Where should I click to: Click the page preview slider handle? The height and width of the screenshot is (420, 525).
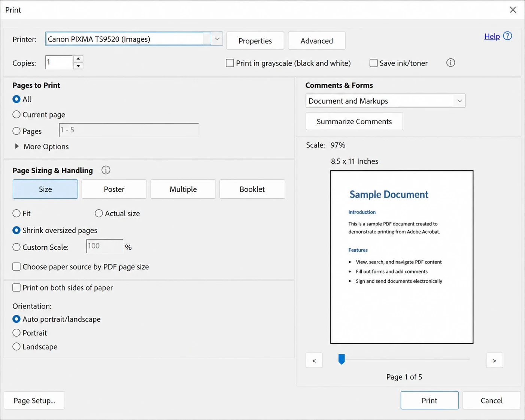(x=342, y=359)
